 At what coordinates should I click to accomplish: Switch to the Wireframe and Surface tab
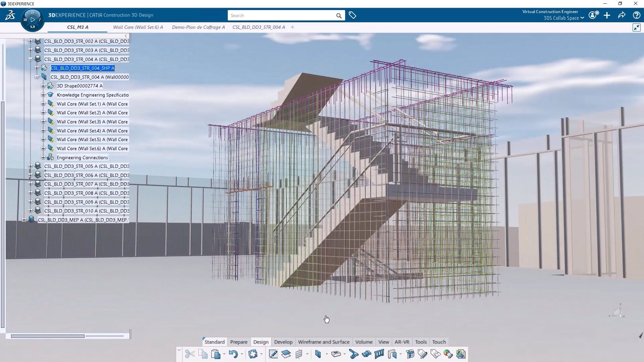(x=323, y=342)
